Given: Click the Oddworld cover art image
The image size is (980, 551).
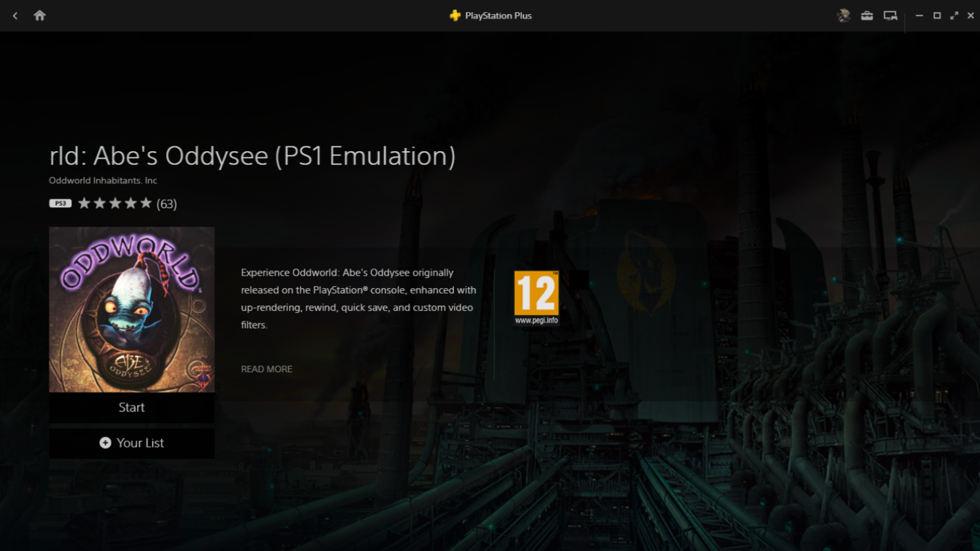Looking at the screenshot, I should point(132,310).
